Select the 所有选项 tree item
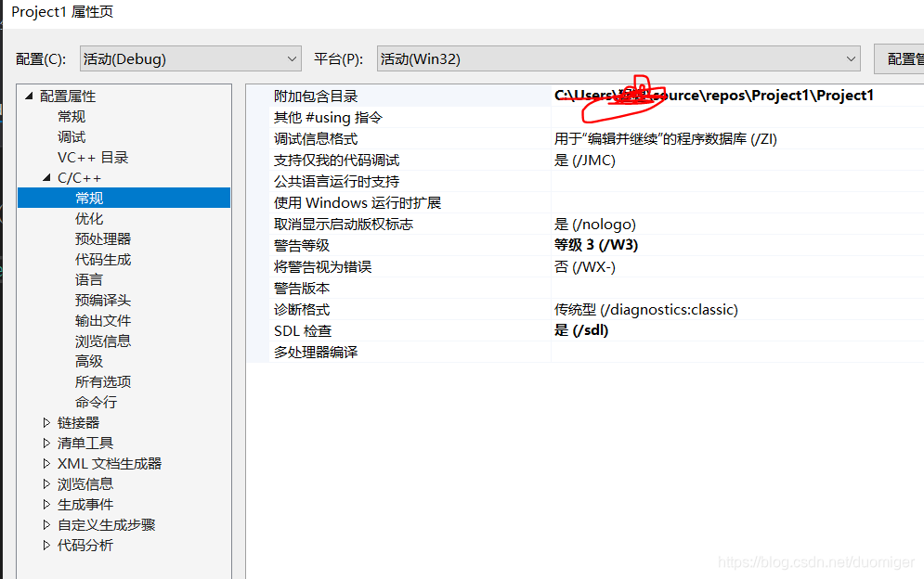Viewport: 924px width, 579px height. [x=103, y=381]
